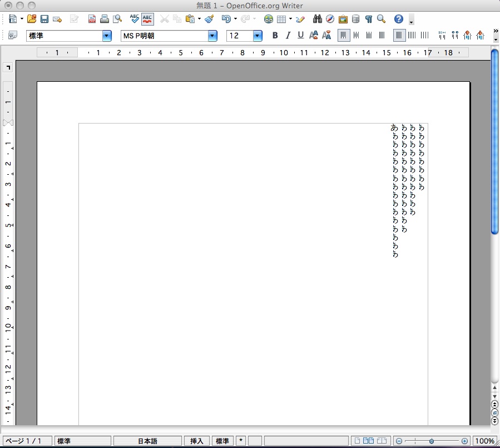This screenshot has height=448, width=500.
Task: Open the Undo history dropdown arrow
Action: tap(235, 19)
